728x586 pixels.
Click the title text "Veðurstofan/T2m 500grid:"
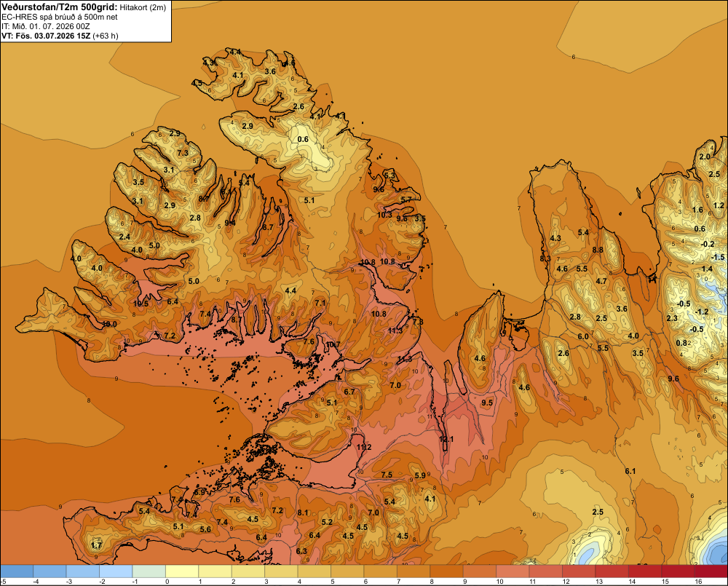60,7
